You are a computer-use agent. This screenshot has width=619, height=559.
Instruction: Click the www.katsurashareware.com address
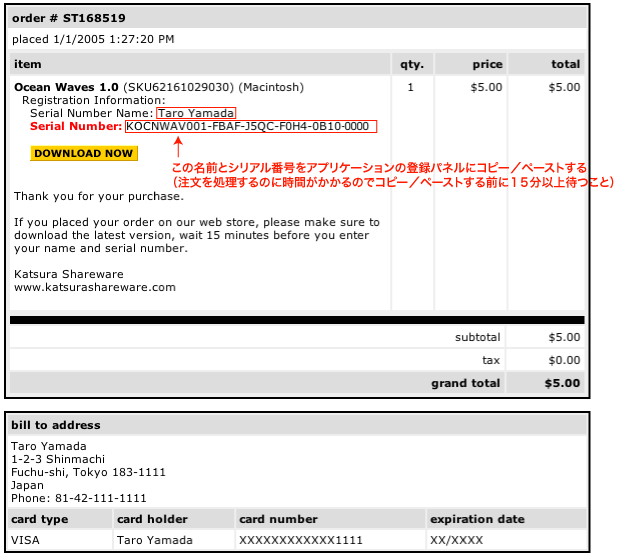point(95,287)
